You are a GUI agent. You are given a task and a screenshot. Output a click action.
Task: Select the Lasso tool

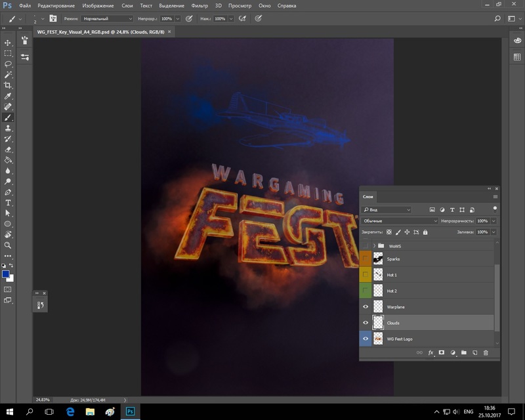point(8,64)
